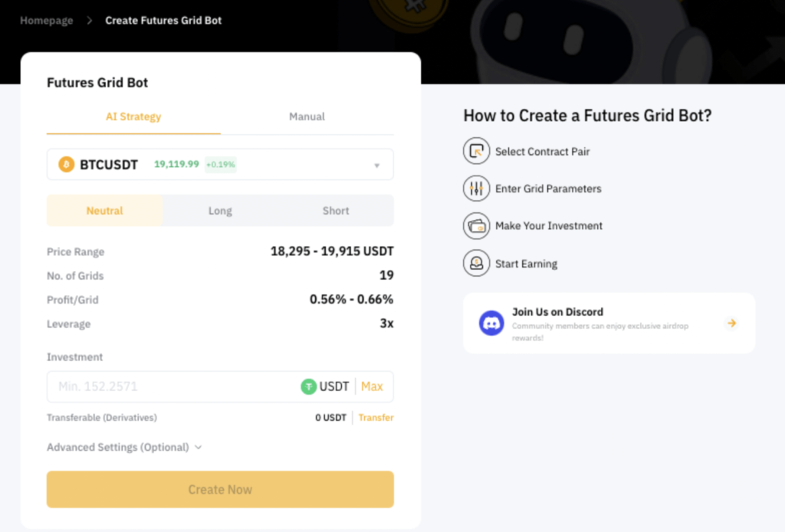Switch grid direction to Long
The image size is (785, 532).
(x=220, y=211)
